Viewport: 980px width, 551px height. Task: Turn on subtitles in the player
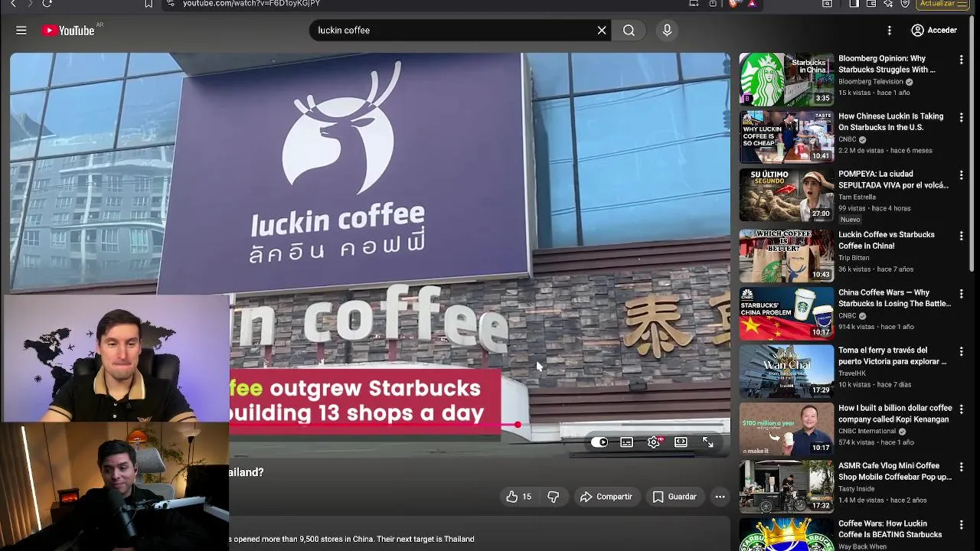626,442
